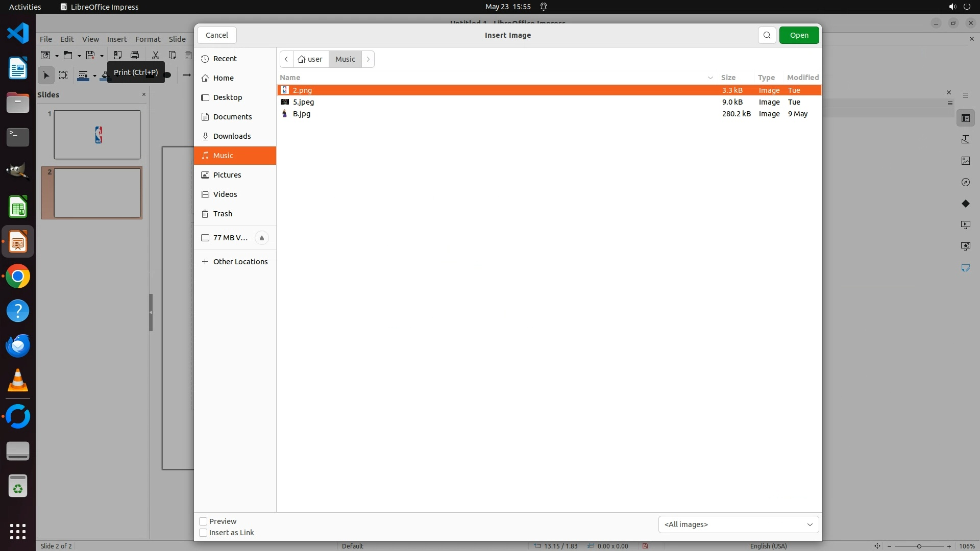Image resolution: width=980 pixels, height=551 pixels.
Task: Expand the path bar forward arrow
Action: click(368, 59)
